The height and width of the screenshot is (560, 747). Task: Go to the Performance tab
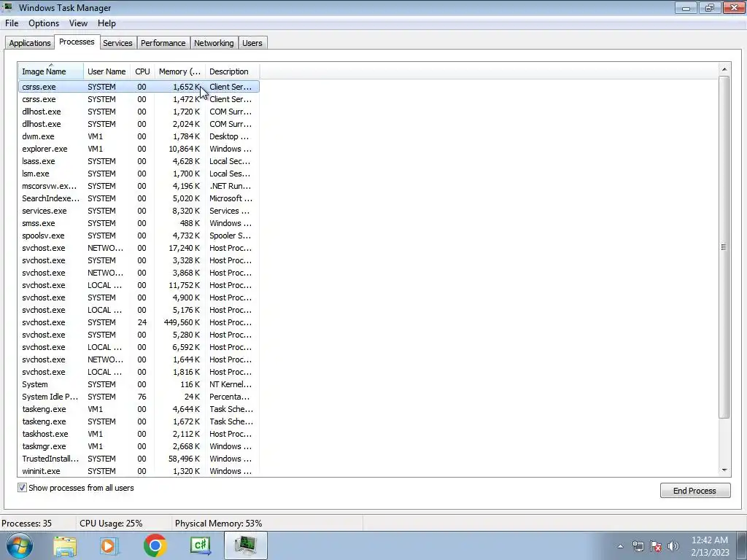(x=163, y=43)
